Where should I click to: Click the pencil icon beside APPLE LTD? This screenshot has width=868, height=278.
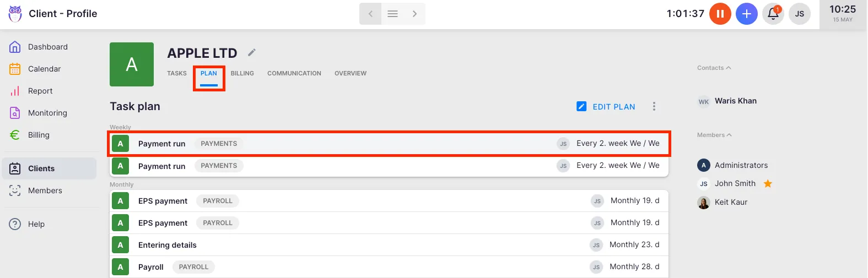point(252,53)
